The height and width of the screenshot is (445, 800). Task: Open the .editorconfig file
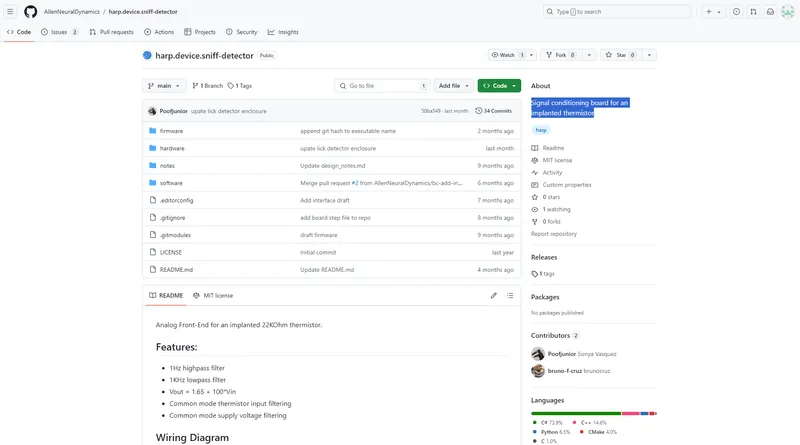pos(176,201)
